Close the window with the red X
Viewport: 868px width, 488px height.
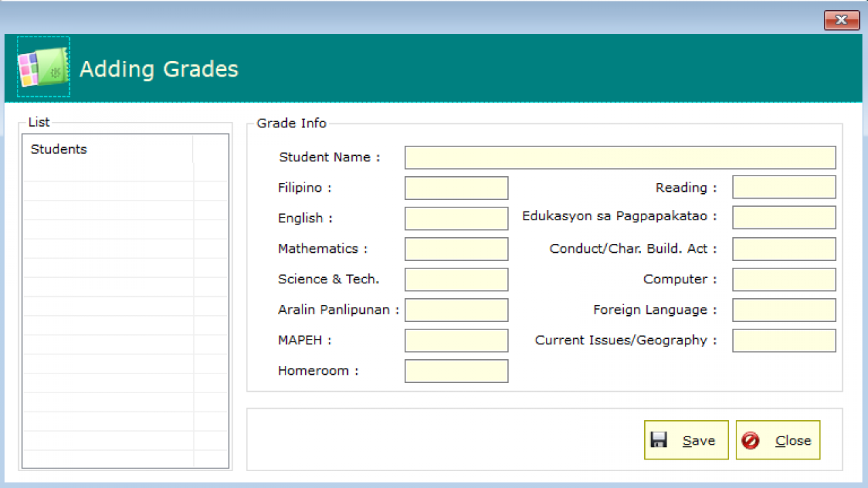click(842, 20)
